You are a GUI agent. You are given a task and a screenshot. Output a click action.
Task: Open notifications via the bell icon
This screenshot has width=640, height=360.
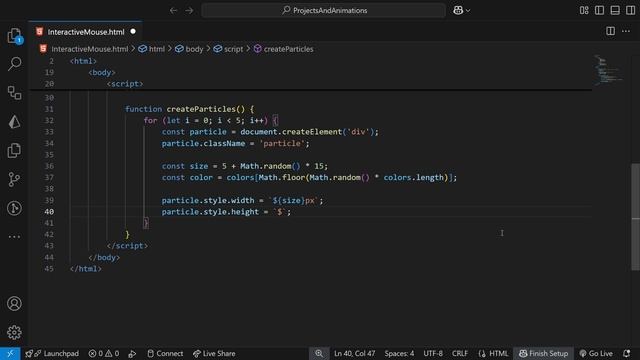pos(627,353)
